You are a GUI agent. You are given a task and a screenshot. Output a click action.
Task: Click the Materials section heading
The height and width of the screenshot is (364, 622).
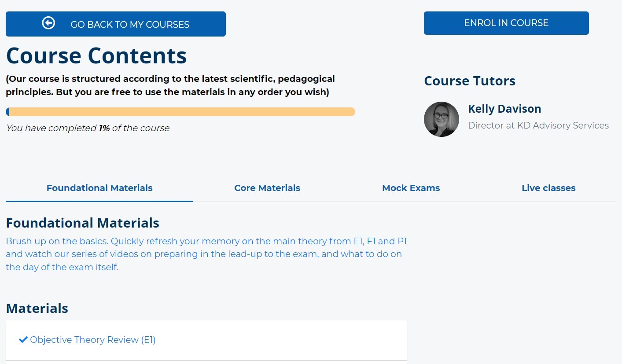[x=37, y=308]
